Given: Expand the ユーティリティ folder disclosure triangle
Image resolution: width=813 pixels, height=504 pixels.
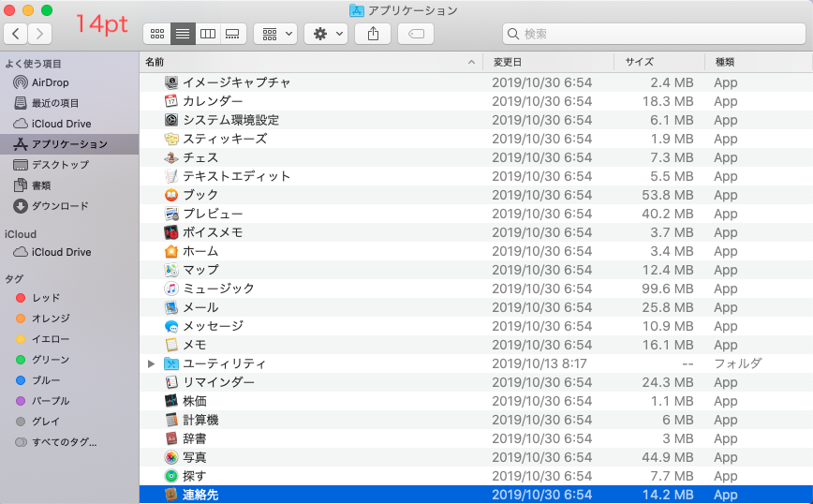Looking at the screenshot, I should [152, 363].
